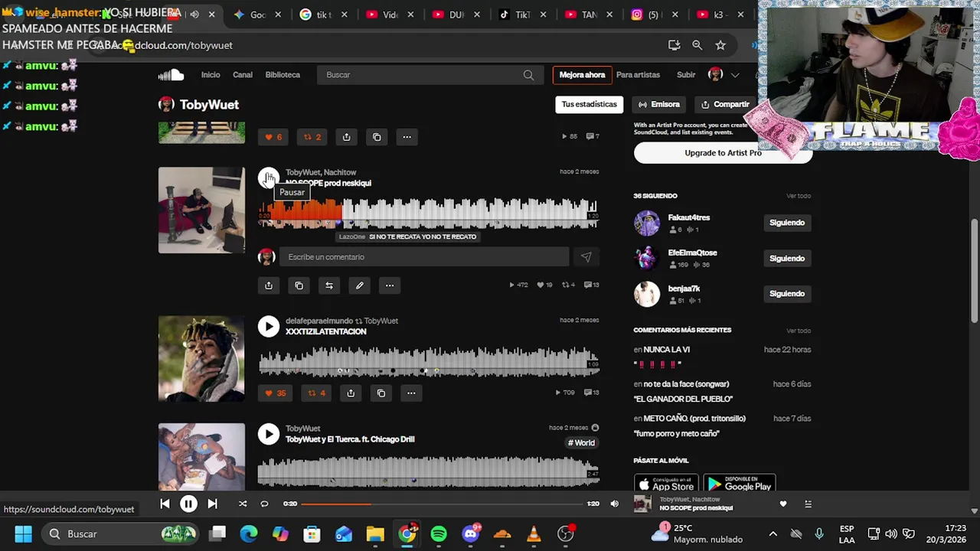Like current track in bottom player
This screenshot has height=551, width=980.
click(782, 504)
